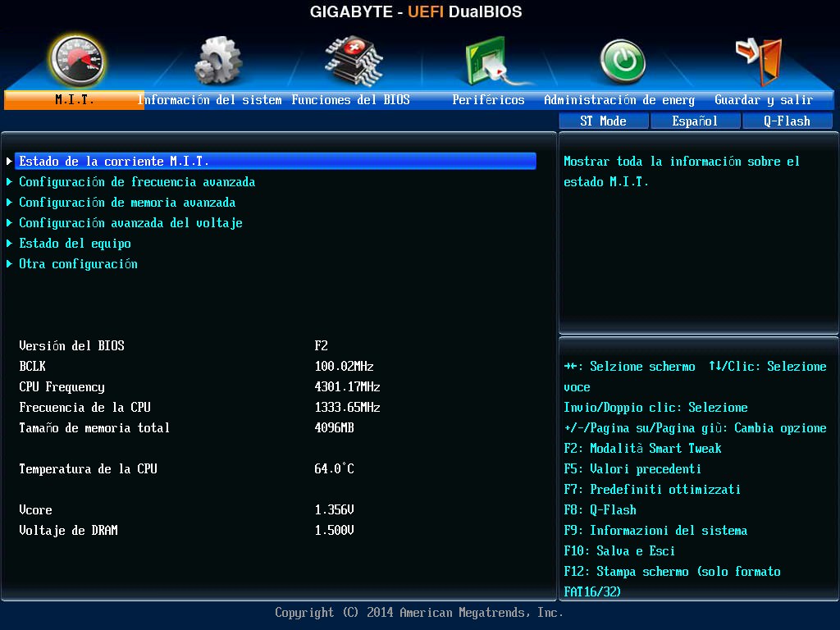The image size is (840, 630).
Task: Select Estado del equipo submenu
Action: coord(75,244)
